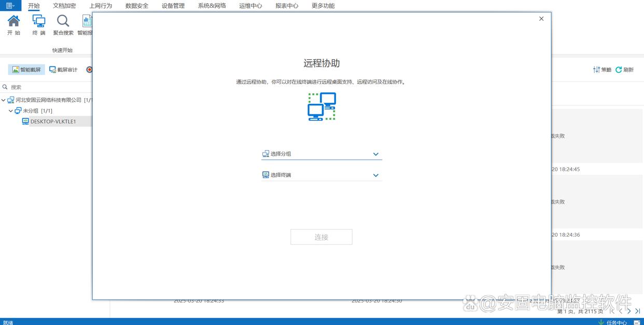Switch to the 报表中心 tab
The height and width of the screenshot is (325, 644).
point(287,6)
